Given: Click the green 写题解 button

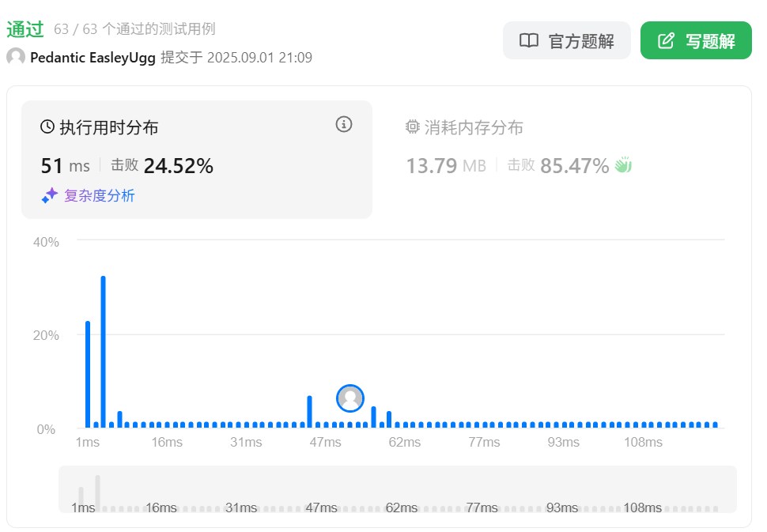Looking at the screenshot, I should 696,40.
